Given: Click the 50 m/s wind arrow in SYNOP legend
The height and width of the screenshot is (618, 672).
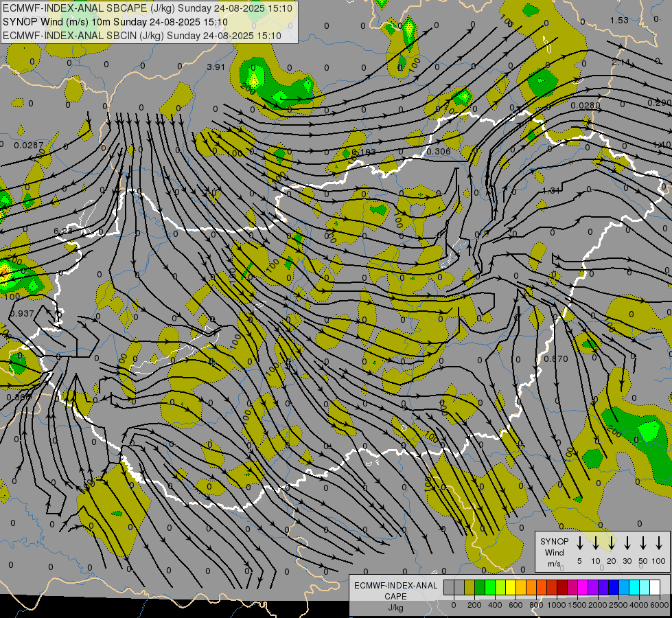Looking at the screenshot, I should tap(643, 542).
